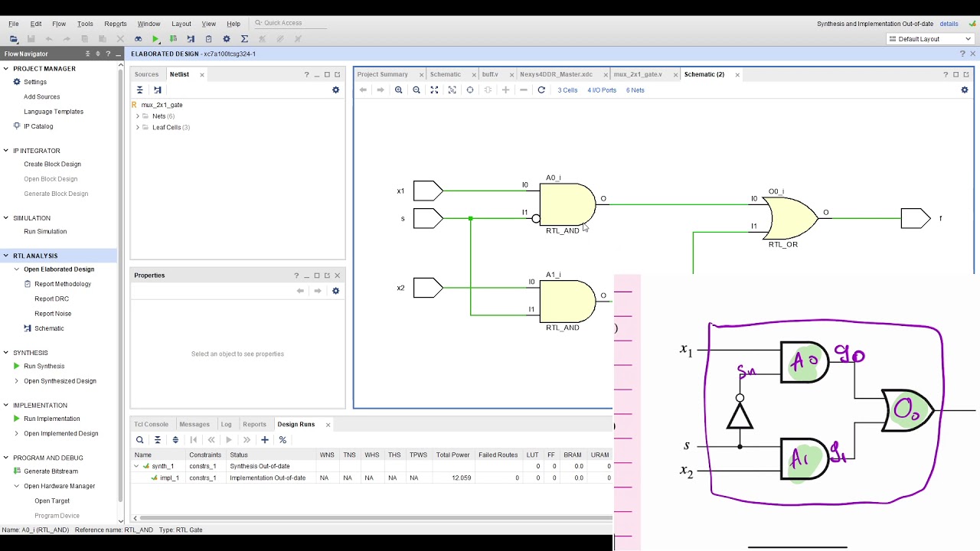Collapse the synth_1 run row
This screenshot has width=980, height=551.
click(136, 466)
